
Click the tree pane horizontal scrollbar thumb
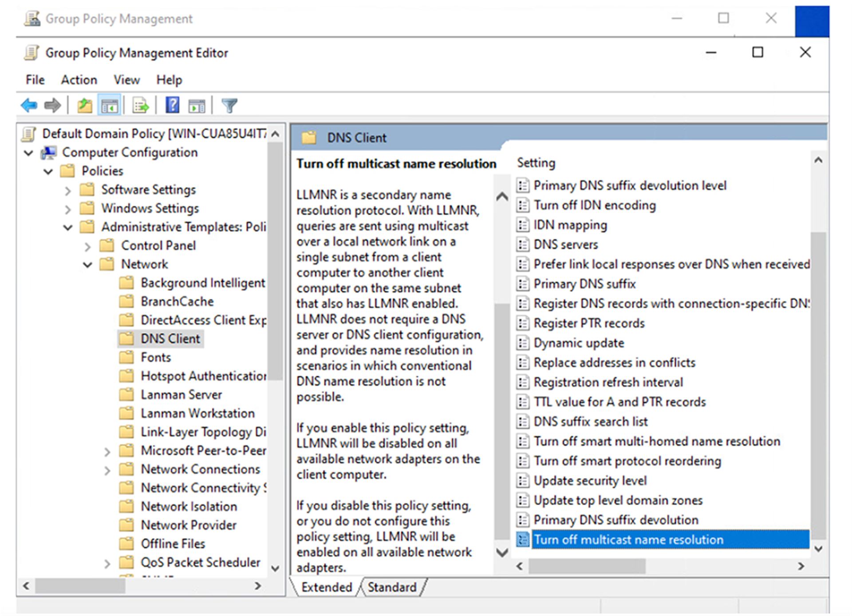pos(80,586)
